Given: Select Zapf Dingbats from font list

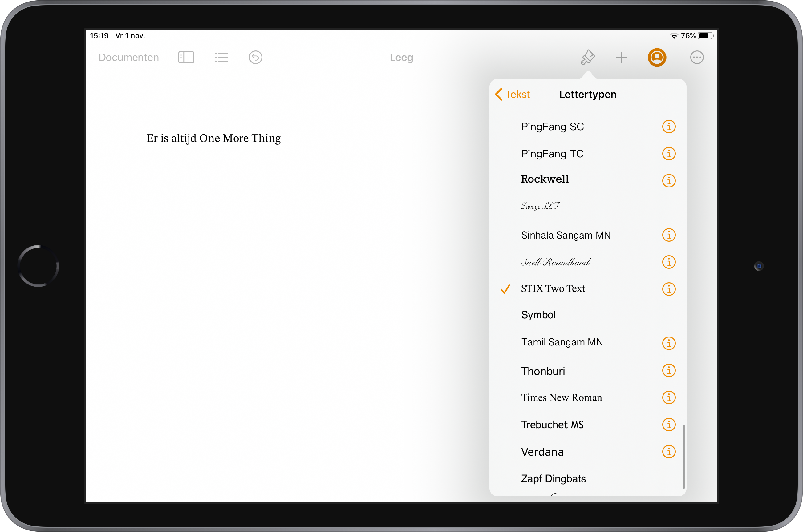Looking at the screenshot, I should [553, 478].
